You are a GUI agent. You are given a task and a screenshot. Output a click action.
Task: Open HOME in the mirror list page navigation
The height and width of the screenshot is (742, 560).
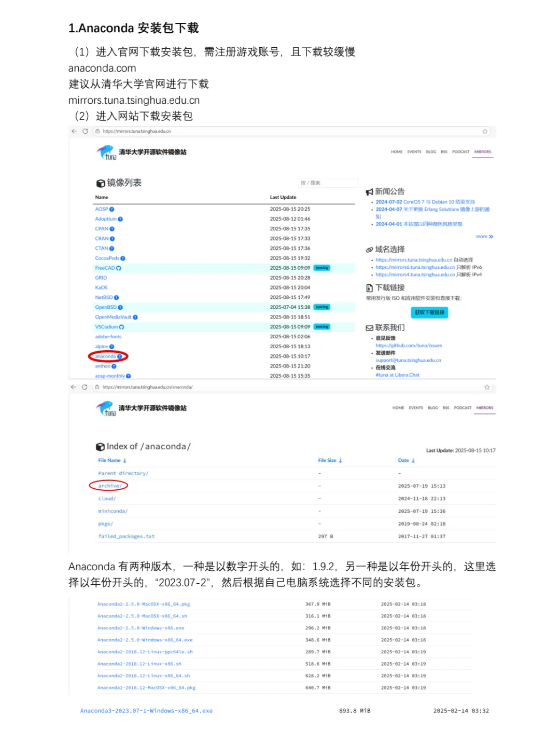click(x=397, y=152)
